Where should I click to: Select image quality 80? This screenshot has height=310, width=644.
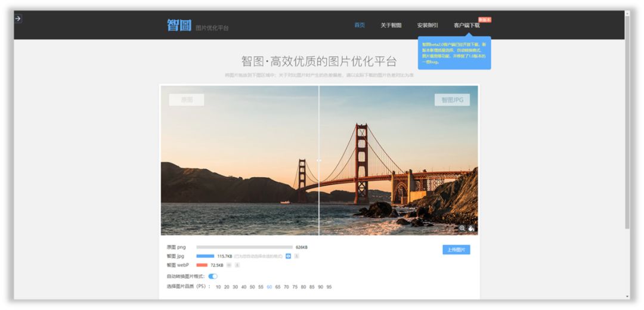pyautogui.click(x=303, y=287)
